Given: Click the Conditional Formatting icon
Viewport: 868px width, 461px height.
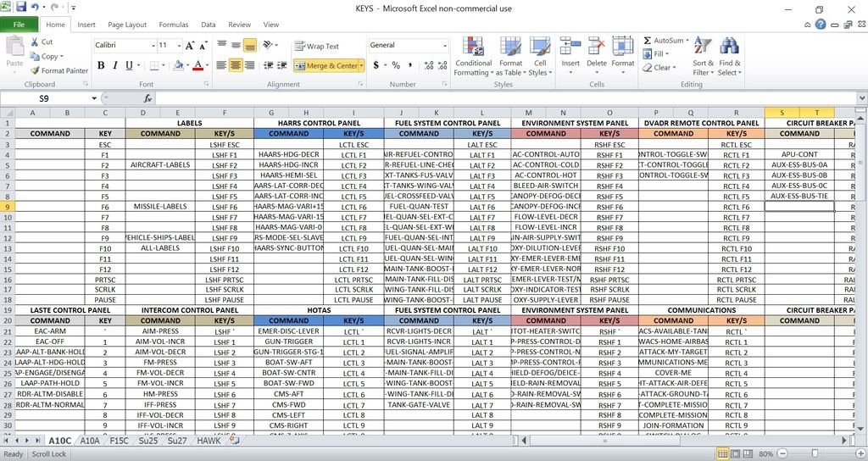Looking at the screenshot, I should pos(473,47).
